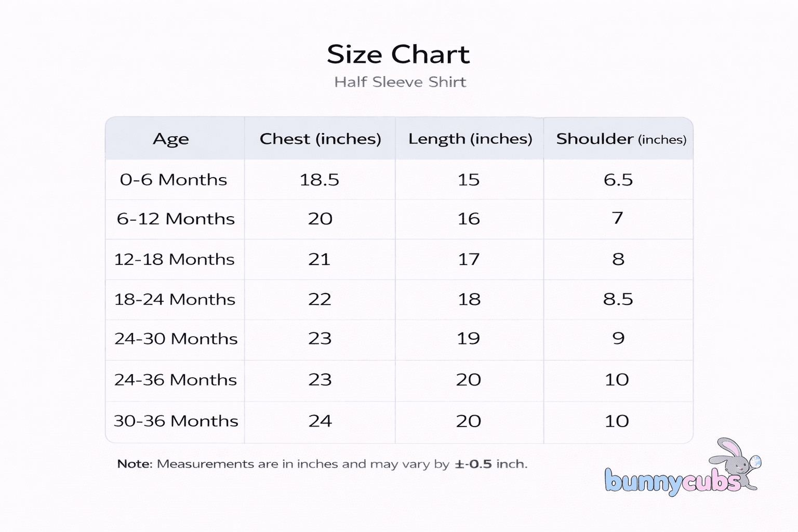Click the Size Chart title
The width and height of the screenshot is (798, 532).
pos(398,55)
